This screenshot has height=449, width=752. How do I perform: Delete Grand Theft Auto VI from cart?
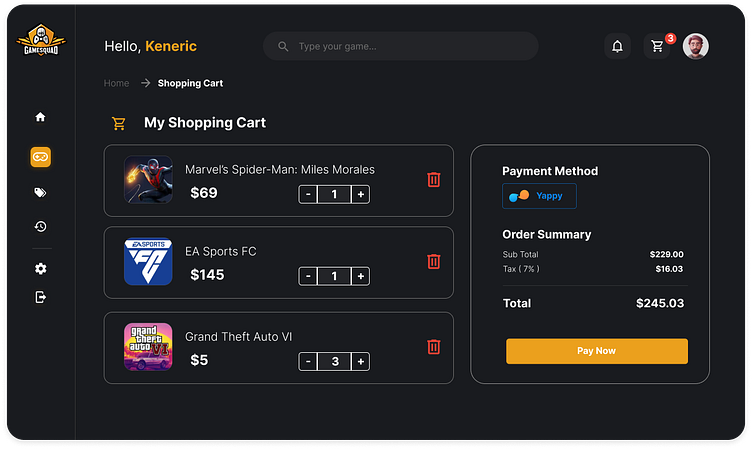point(433,347)
